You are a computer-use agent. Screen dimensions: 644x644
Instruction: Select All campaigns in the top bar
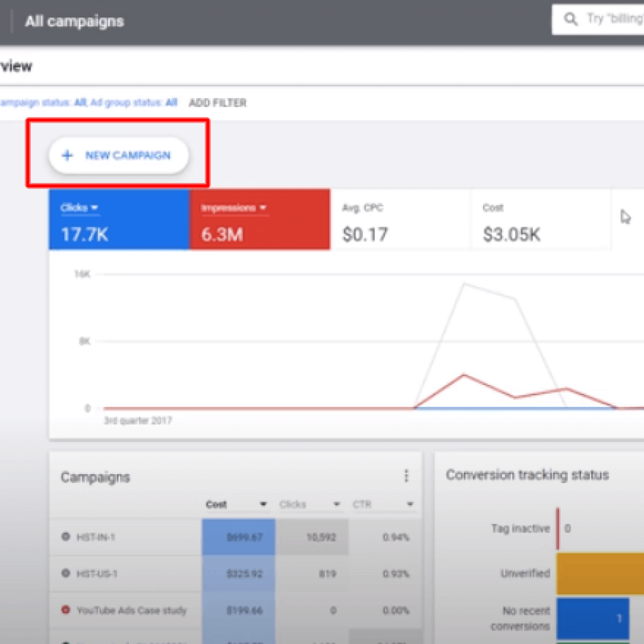[74, 21]
